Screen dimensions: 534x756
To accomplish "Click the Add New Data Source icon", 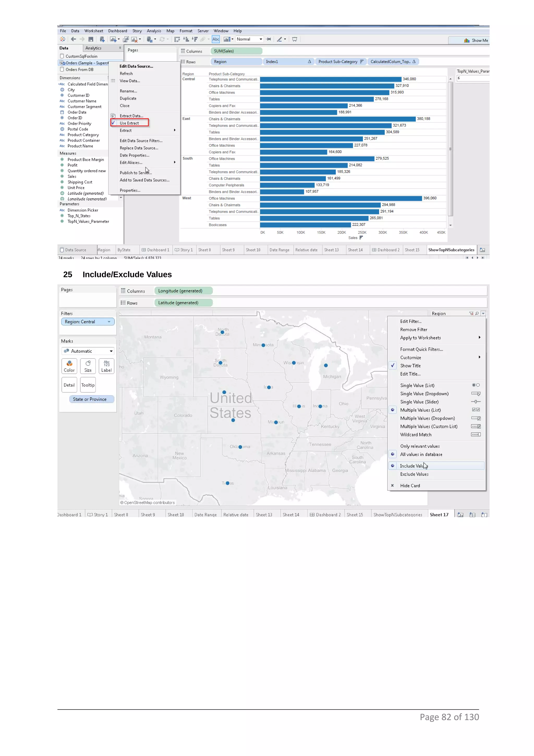I will point(102,39).
